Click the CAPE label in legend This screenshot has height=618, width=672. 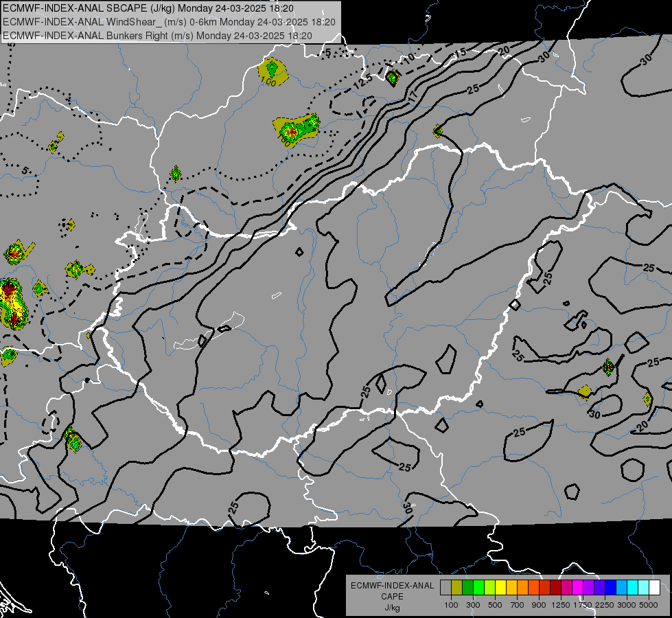392,597
